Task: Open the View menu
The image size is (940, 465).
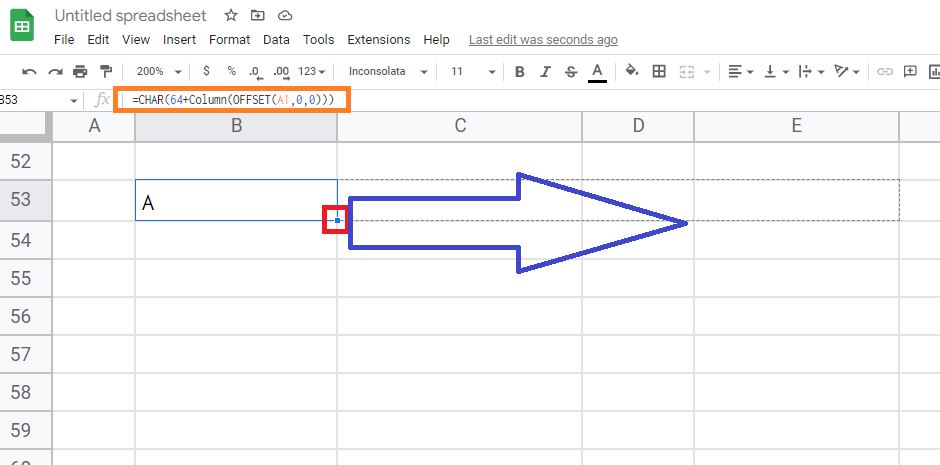Action: click(x=136, y=40)
